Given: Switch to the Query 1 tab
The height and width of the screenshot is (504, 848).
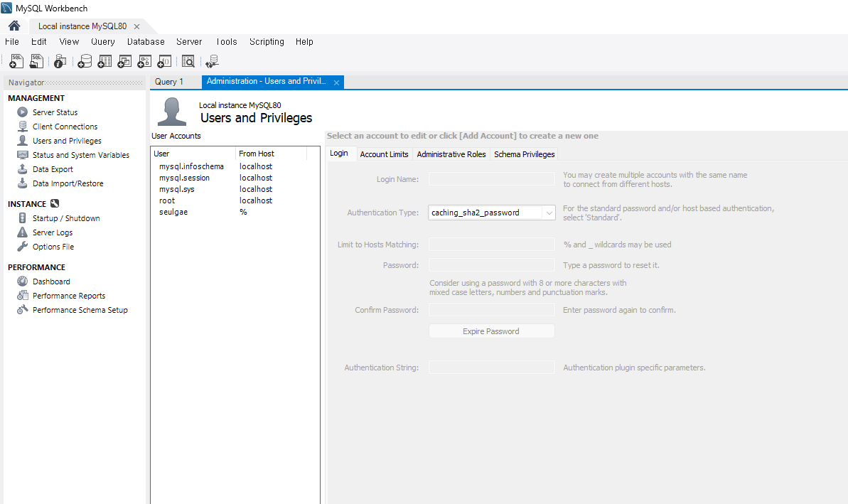Looking at the screenshot, I should [x=168, y=82].
